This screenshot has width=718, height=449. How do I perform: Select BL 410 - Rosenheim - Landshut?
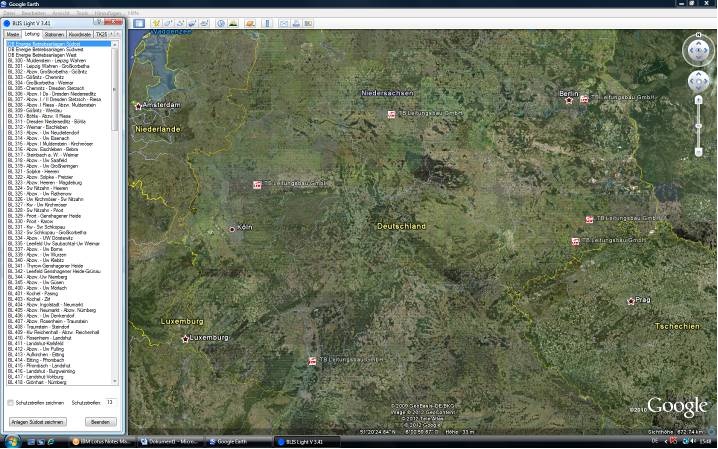pos(59,338)
